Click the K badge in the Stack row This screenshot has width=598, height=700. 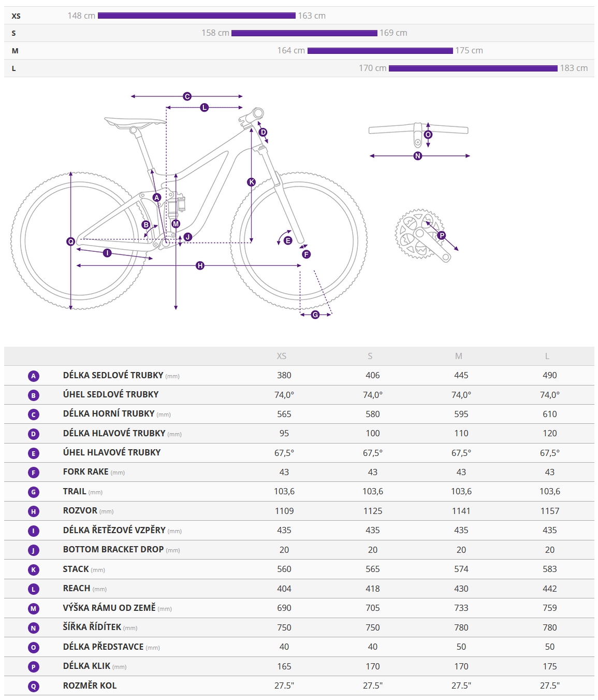tap(34, 570)
